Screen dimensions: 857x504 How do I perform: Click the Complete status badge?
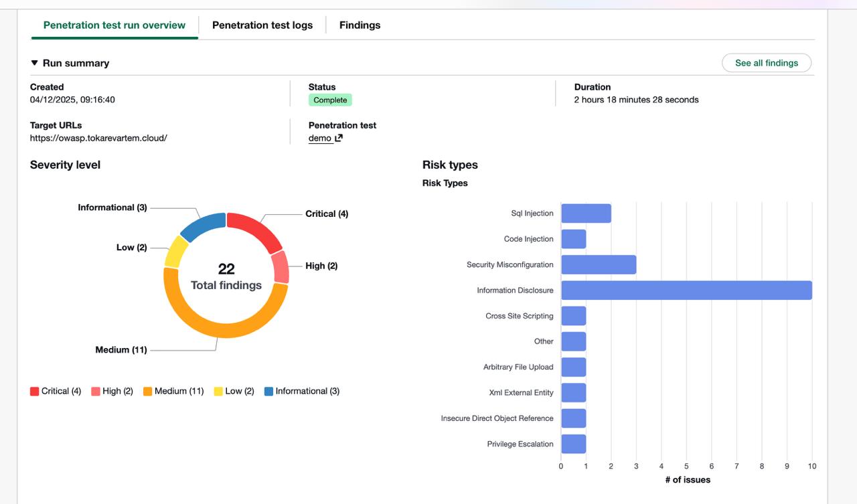tap(330, 100)
